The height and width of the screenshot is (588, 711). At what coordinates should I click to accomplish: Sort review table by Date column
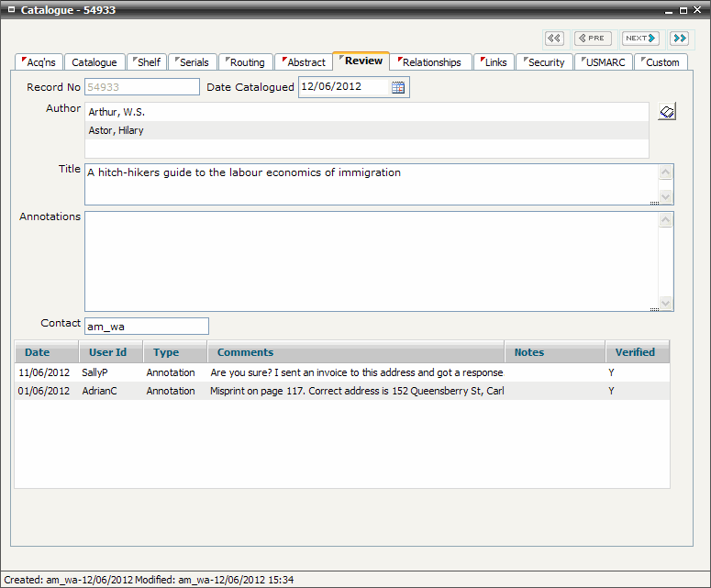click(38, 352)
